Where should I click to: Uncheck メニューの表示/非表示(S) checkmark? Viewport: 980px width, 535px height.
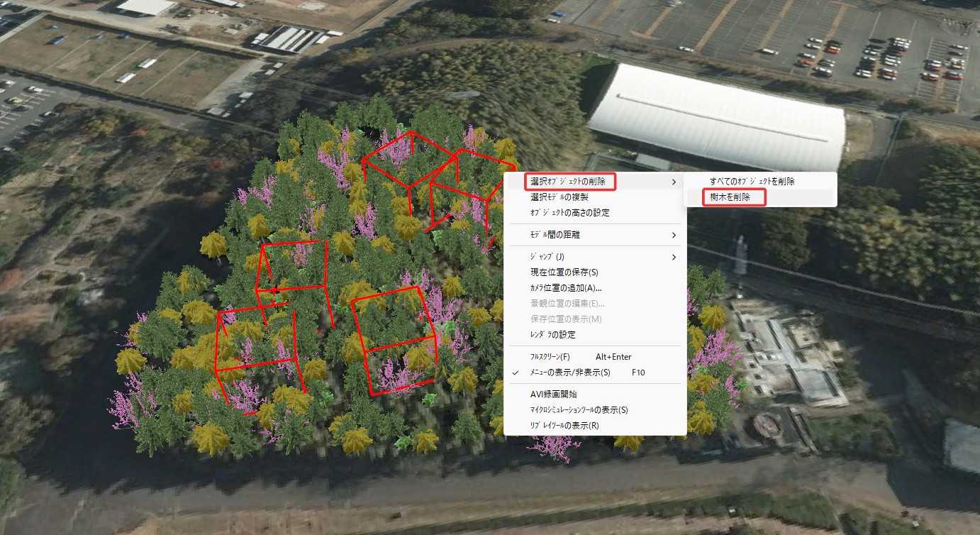pos(516,373)
